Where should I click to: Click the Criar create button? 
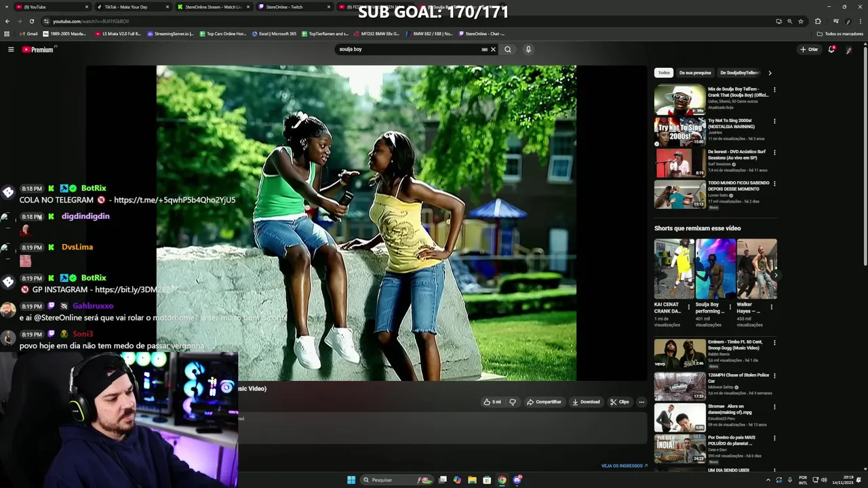coord(809,49)
